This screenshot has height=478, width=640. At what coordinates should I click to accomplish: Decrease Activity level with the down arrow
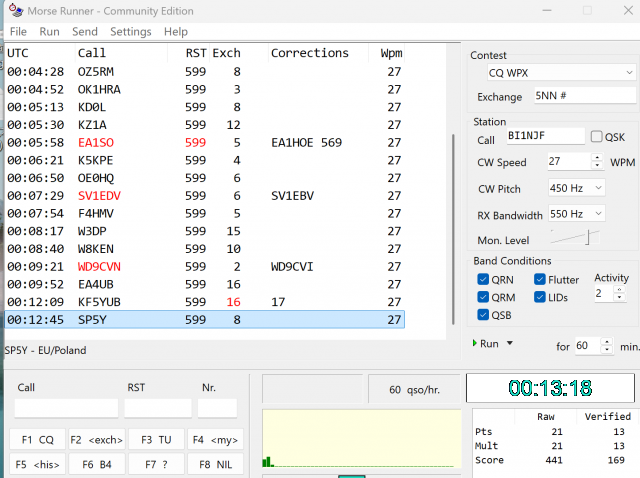coord(620,297)
